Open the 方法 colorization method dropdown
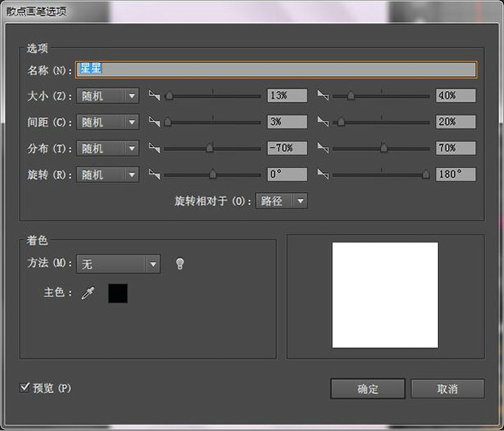 point(118,264)
